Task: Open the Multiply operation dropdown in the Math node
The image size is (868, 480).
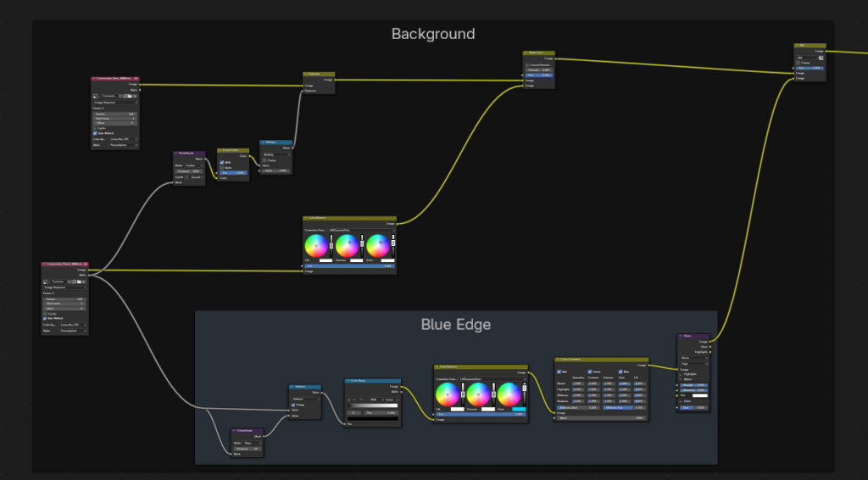Action: point(275,154)
